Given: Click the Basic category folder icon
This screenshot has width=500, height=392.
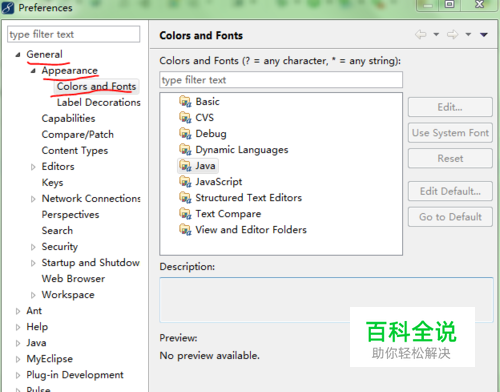Looking at the screenshot, I should tap(185, 101).
